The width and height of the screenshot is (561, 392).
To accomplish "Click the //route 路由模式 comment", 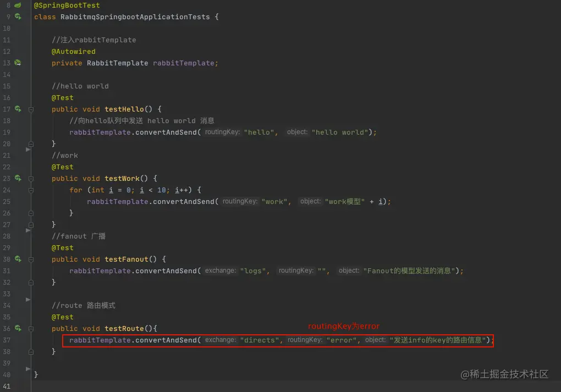I will click(84, 306).
